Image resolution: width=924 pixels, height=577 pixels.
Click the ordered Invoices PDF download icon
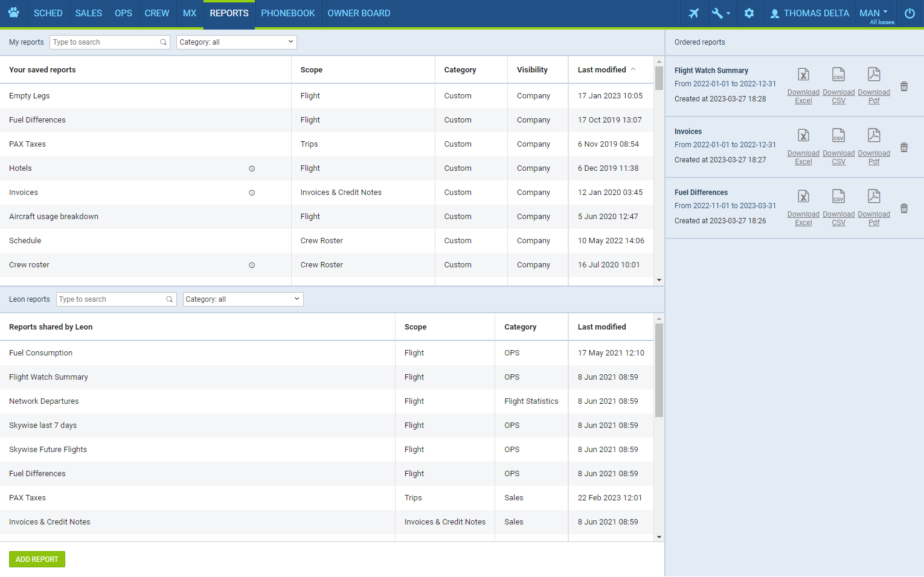click(874, 135)
